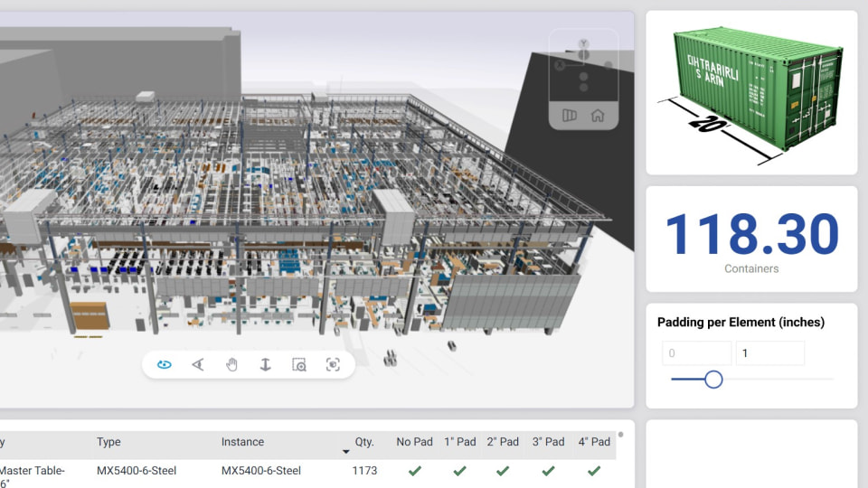Click the 4" Pad checkmark for MX5400-6-Steel
This screenshot has height=488, width=868.
coord(594,471)
